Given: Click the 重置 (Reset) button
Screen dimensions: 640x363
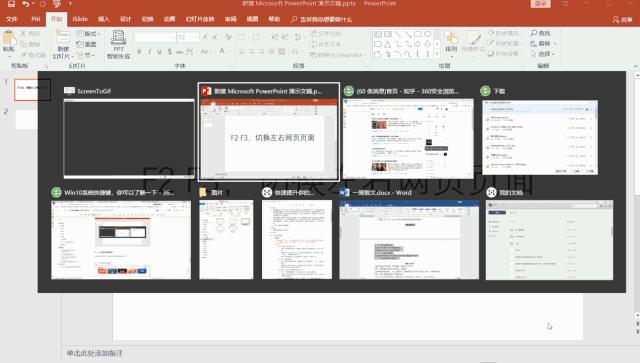Looking at the screenshot, I should 87,44.
